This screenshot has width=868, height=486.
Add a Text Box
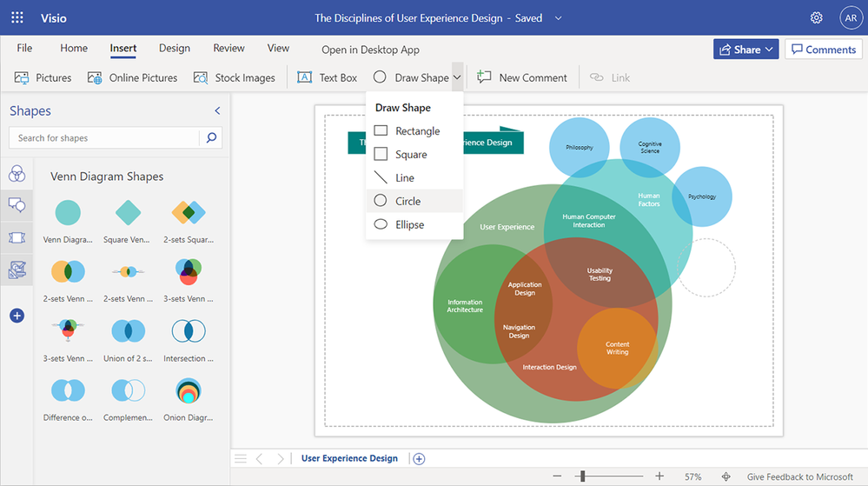pos(328,77)
